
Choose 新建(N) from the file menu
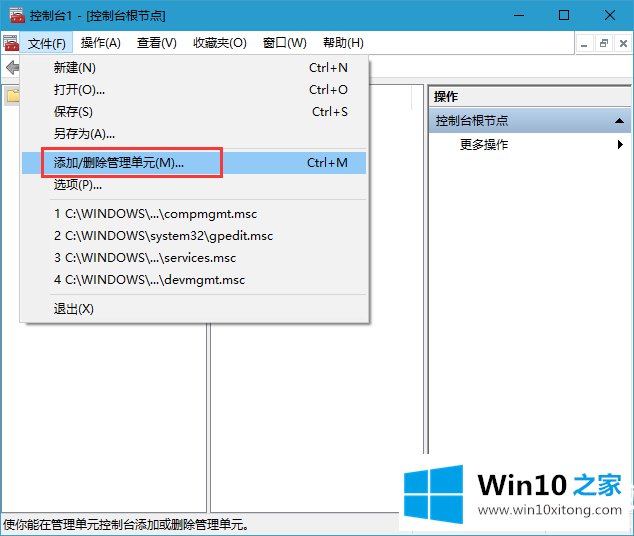(x=194, y=68)
